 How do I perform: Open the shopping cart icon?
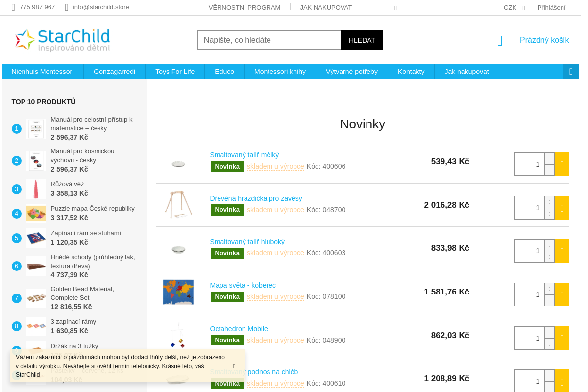click(x=500, y=40)
